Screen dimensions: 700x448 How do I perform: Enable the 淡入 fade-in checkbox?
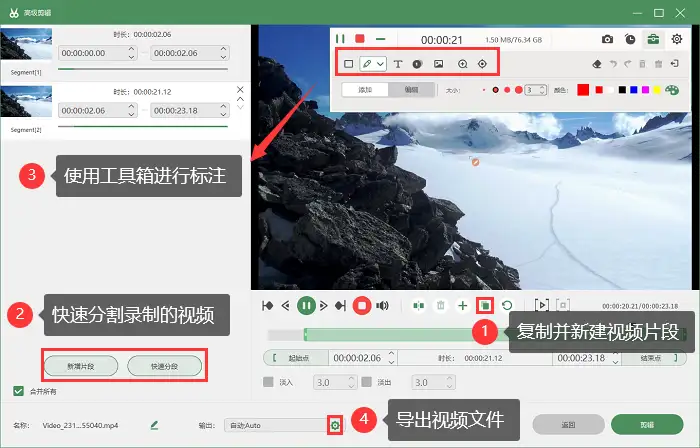[268, 382]
